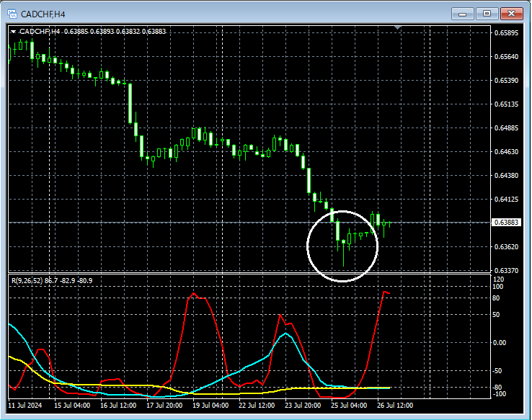Minimize the CADCHF,H4 chart window
Image resolution: width=532 pixels, height=420 pixels.
click(x=463, y=14)
